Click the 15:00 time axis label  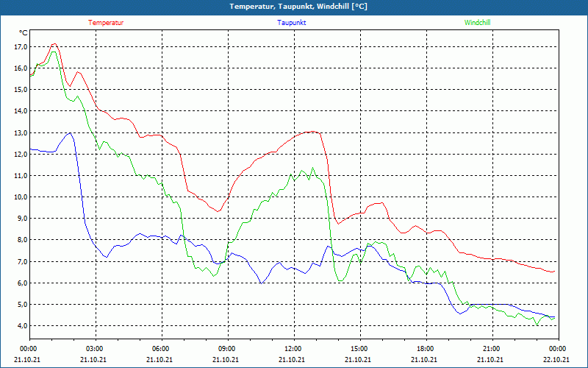pyautogui.click(x=360, y=349)
